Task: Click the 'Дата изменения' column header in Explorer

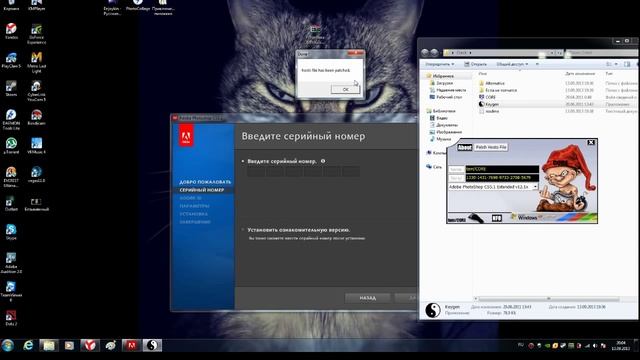Action: 580,73
